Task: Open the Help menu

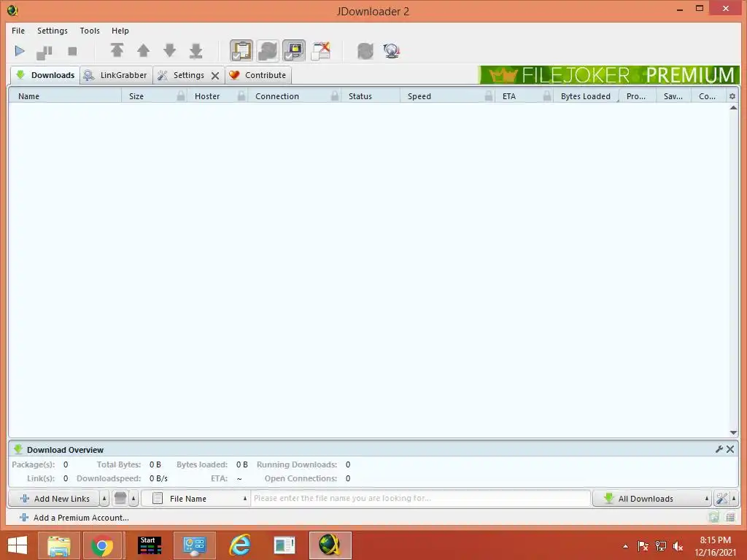Action: coord(120,31)
